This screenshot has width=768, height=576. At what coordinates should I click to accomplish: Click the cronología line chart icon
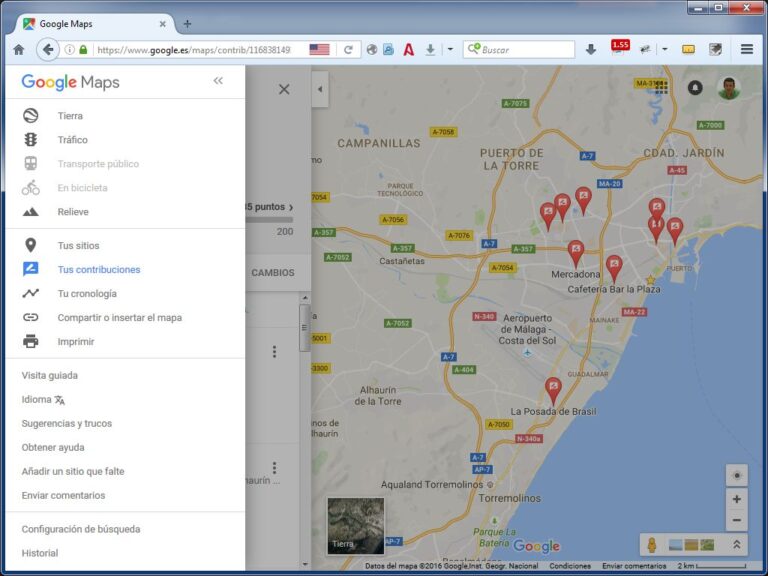click(x=30, y=293)
